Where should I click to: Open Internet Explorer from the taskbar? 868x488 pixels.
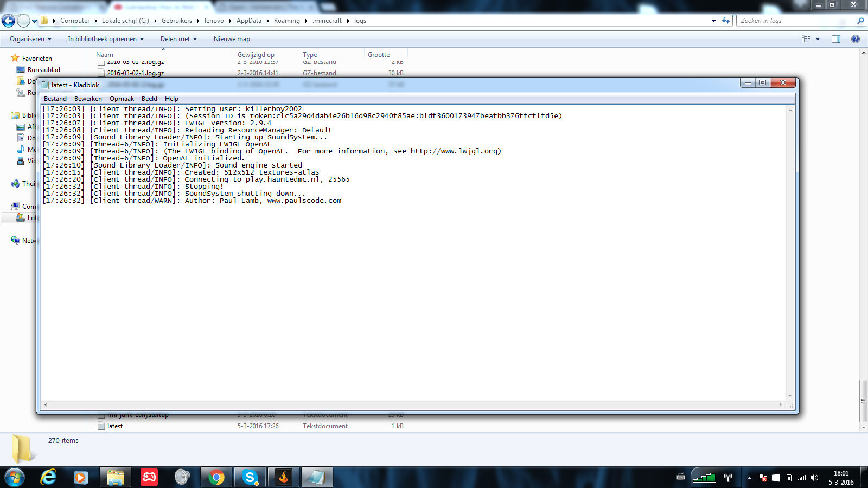[x=48, y=477]
